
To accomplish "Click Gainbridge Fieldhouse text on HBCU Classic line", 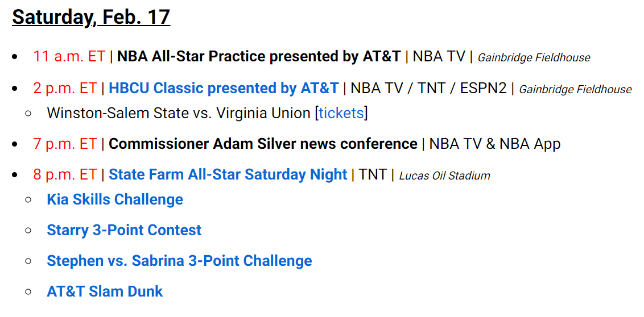I will (575, 89).
